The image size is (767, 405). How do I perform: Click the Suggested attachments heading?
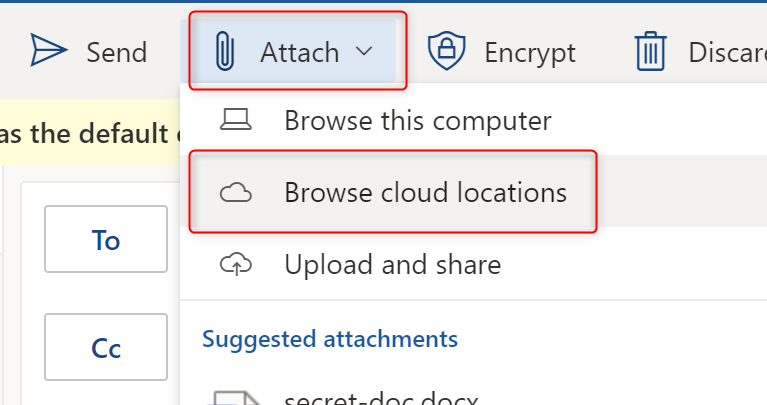pyautogui.click(x=330, y=338)
